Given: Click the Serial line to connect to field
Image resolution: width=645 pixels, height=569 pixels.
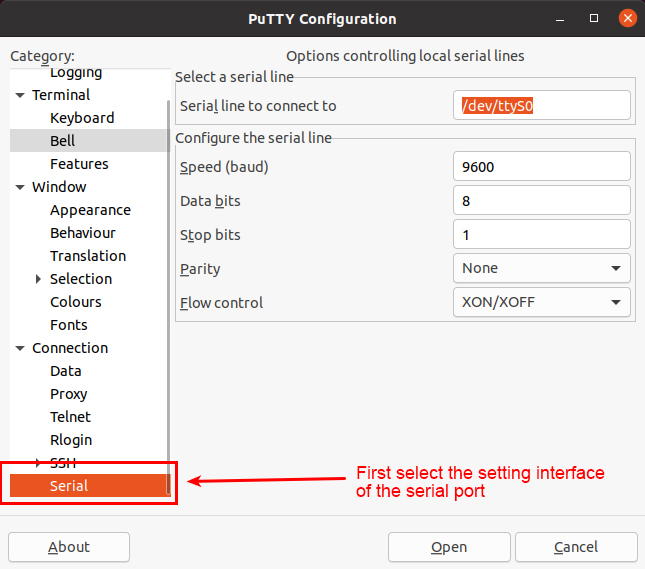Looking at the screenshot, I should (541, 106).
